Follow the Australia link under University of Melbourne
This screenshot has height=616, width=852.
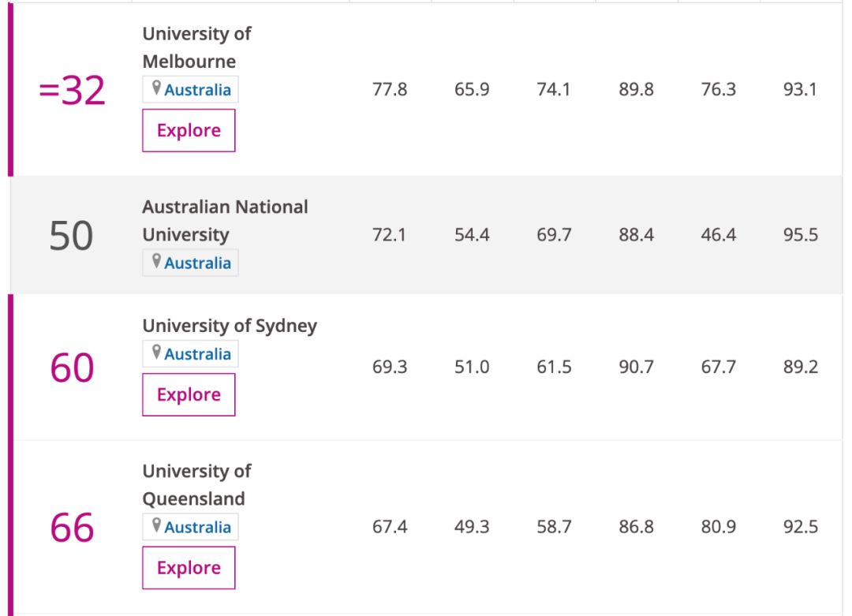[x=197, y=90]
